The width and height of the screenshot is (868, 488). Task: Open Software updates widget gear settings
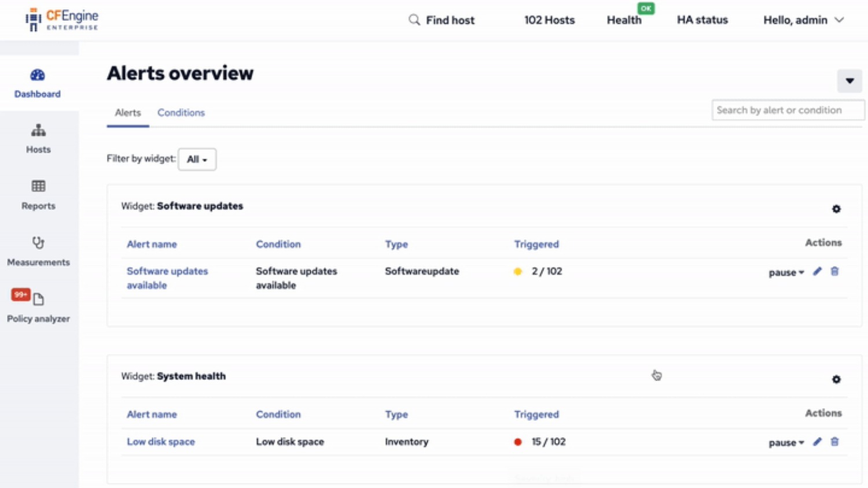point(836,209)
